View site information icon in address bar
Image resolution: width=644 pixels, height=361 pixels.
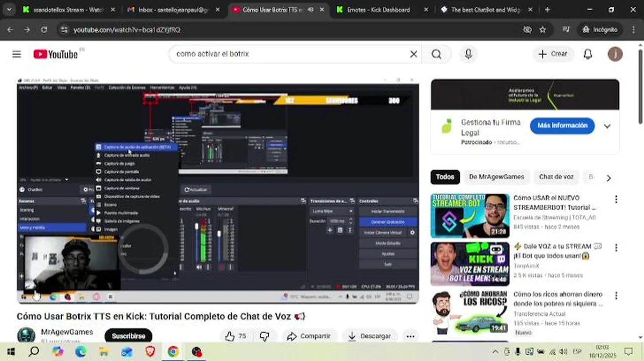(x=63, y=30)
